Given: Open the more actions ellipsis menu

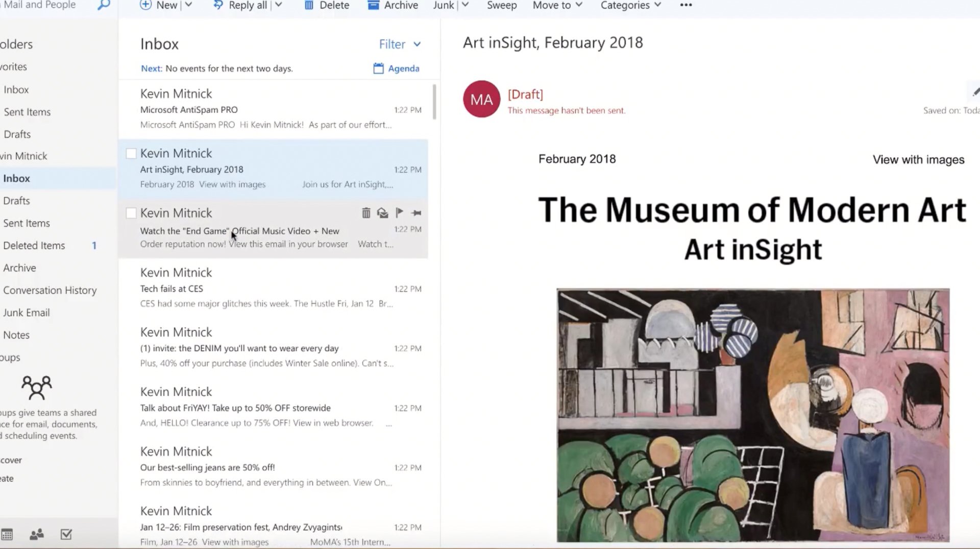Looking at the screenshot, I should [x=686, y=5].
